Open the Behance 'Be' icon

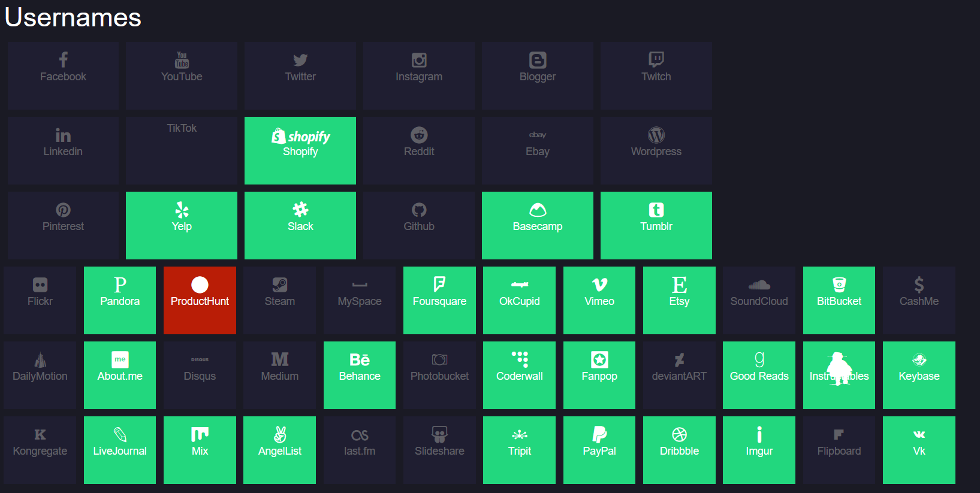click(x=360, y=359)
